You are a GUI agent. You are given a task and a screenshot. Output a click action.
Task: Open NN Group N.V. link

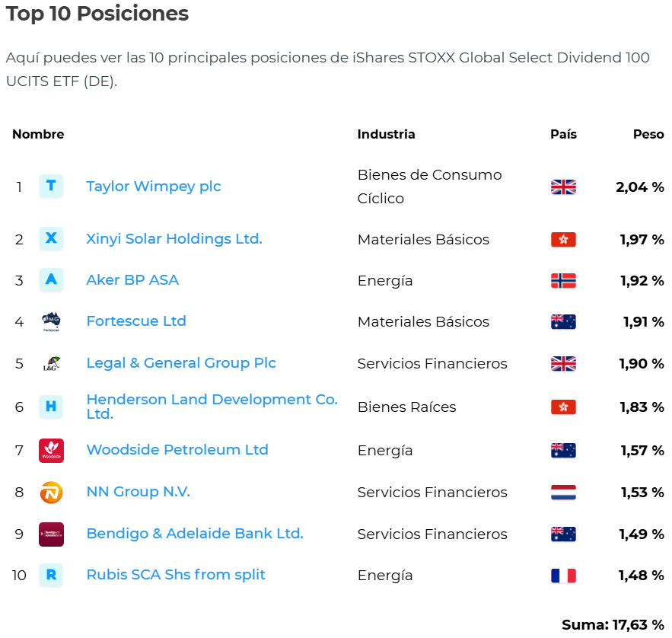[x=138, y=492]
